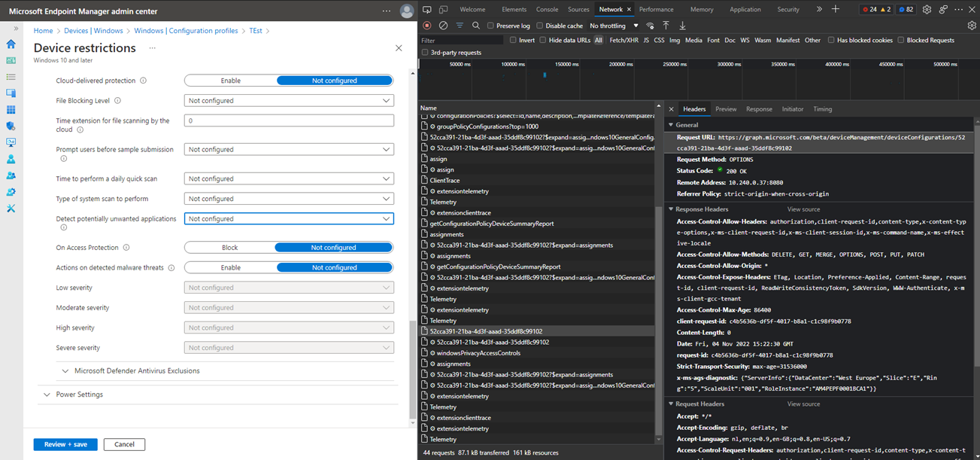Open the Response tab of request
The image size is (980, 460).
point(759,109)
